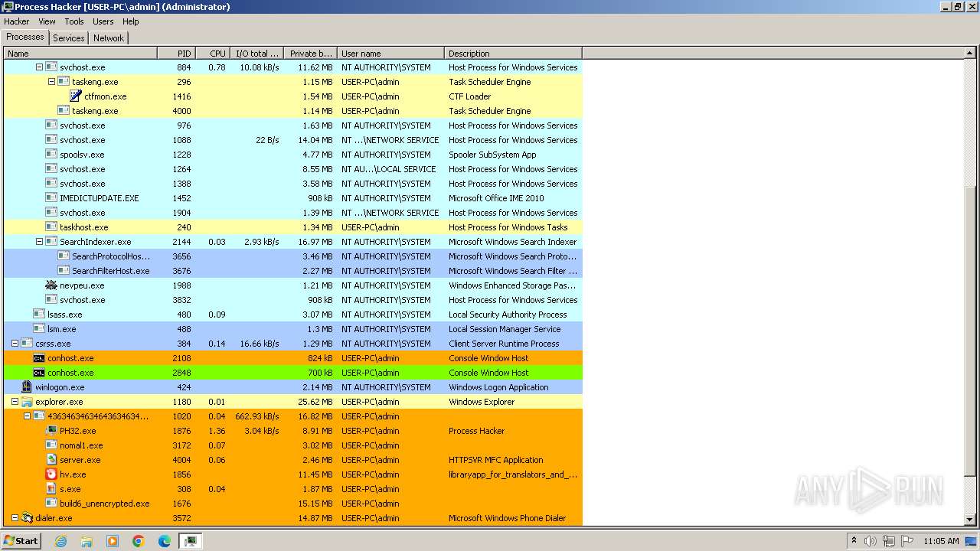Open Microsoft Edge from the taskbar
The height and width of the screenshot is (551, 980).
[165, 541]
